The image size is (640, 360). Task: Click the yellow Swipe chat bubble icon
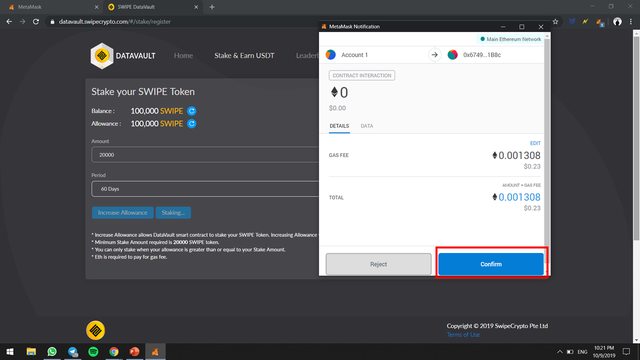(x=96, y=330)
